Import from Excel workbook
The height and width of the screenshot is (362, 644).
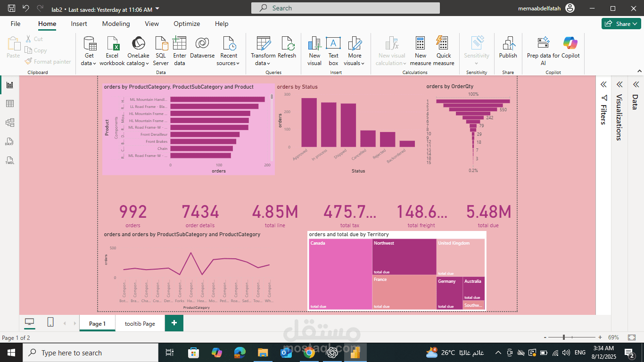(x=112, y=51)
